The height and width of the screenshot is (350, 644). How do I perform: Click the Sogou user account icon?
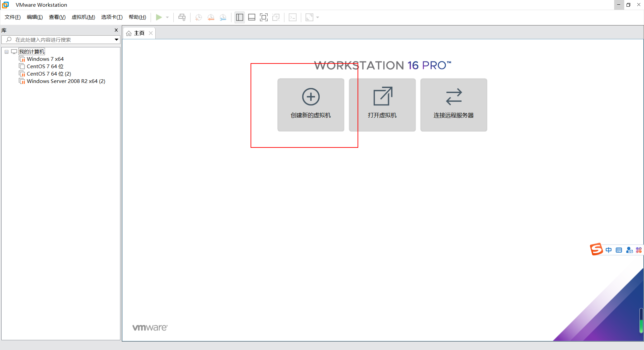[630, 250]
